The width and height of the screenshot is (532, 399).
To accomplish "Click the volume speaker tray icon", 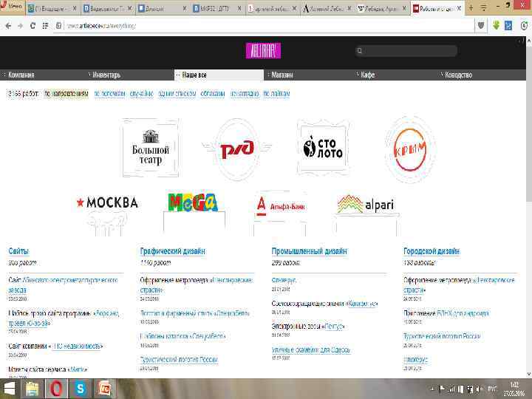I will (x=479, y=389).
